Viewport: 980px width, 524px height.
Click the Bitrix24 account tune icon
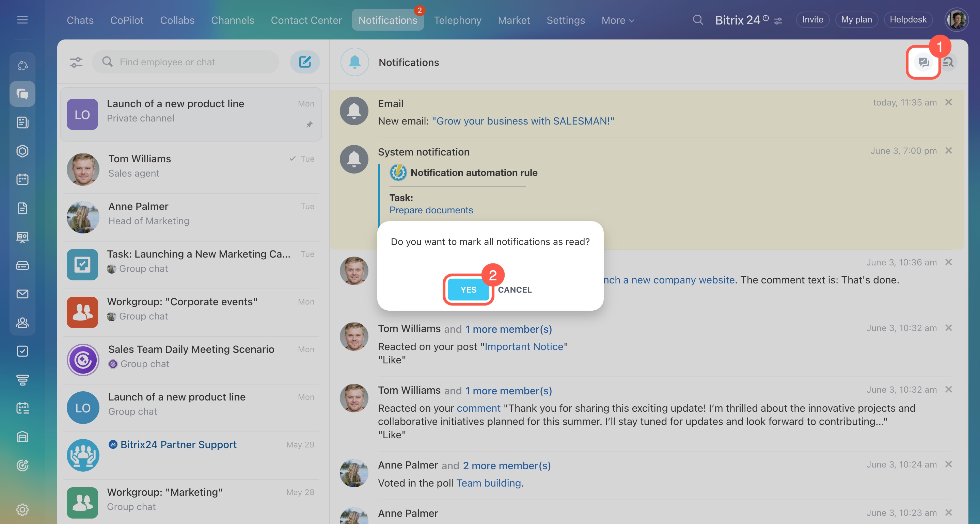tap(778, 21)
